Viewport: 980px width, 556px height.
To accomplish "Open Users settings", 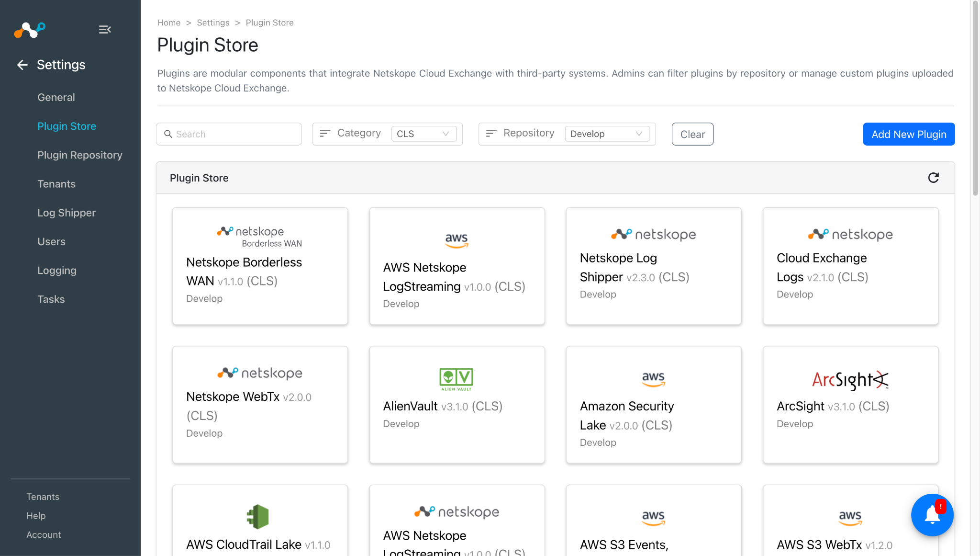I will click(x=51, y=241).
